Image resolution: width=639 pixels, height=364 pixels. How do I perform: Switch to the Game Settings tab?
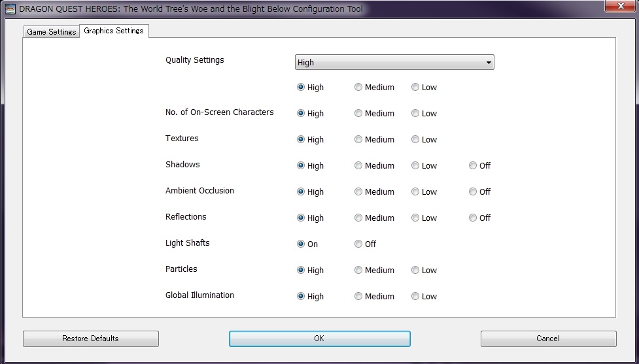click(x=52, y=32)
